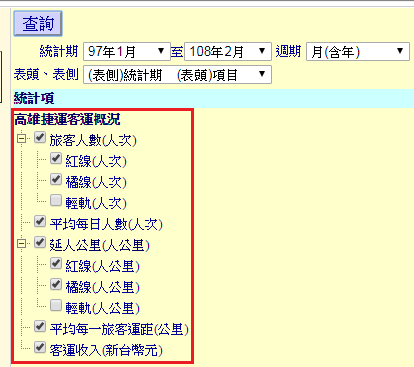Viewport: 414px width, 367px height.
Task: Click the 輕軌(人公里) label
Action: 102,308
